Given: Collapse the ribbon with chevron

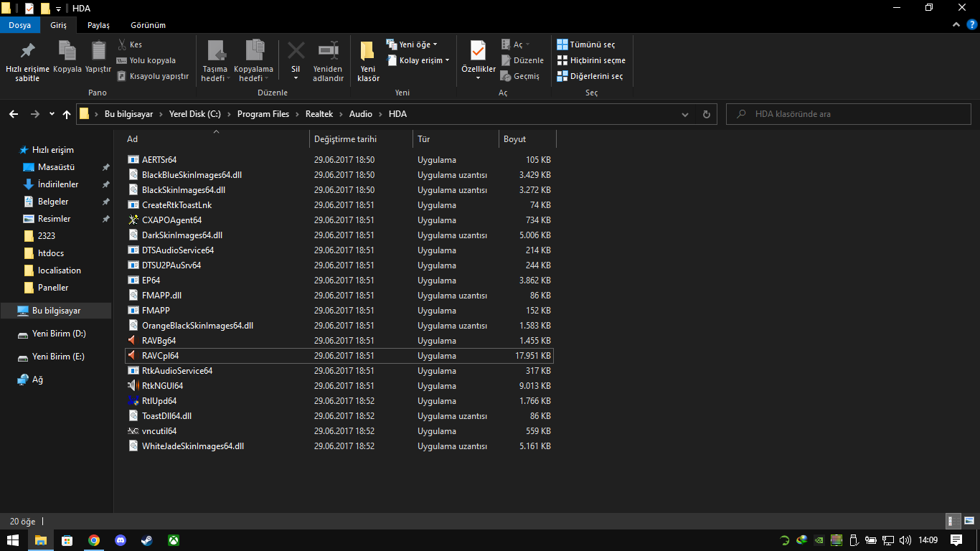Looking at the screenshot, I should 956,25.
